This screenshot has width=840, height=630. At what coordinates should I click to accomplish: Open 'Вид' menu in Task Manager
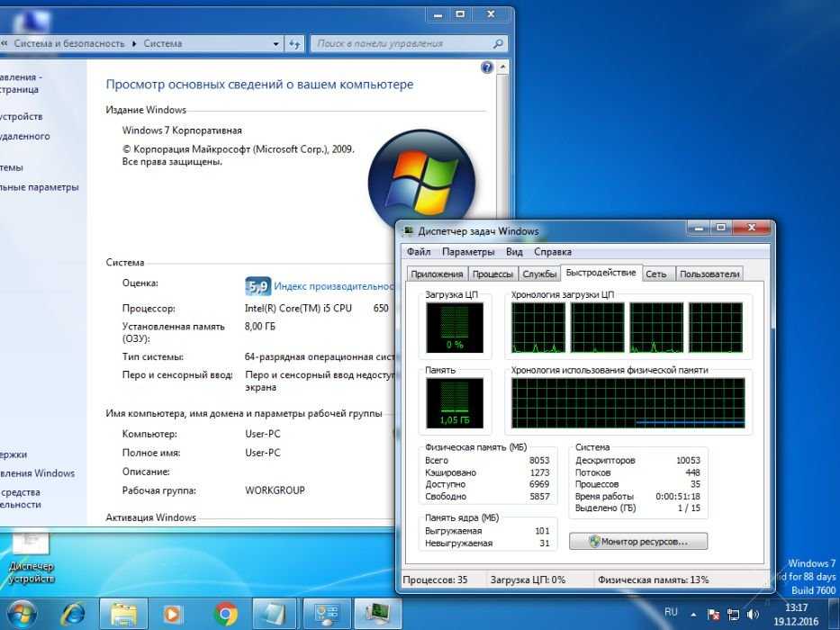point(514,252)
